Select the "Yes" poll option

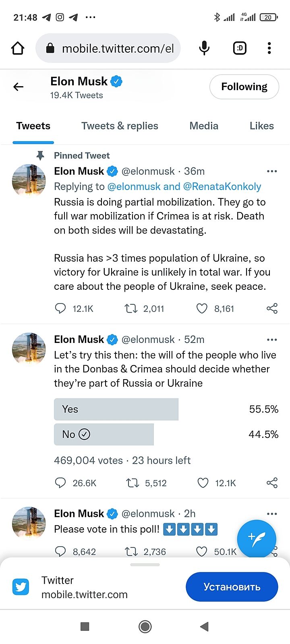116,409
